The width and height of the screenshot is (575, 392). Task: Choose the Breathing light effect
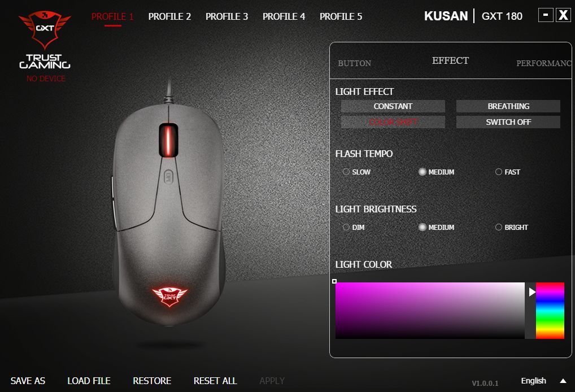pyautogui.click(x=508, y=106)
